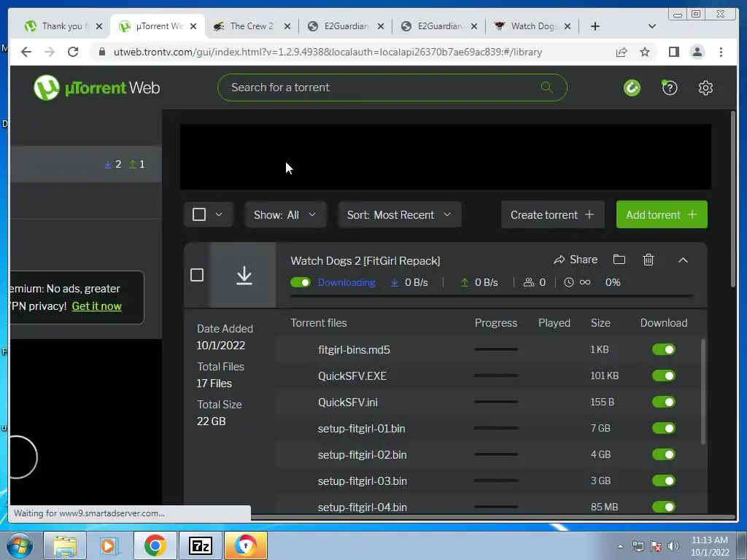Click the torrent files list scrollbar
Screen dimensions: 747x560
703,392
